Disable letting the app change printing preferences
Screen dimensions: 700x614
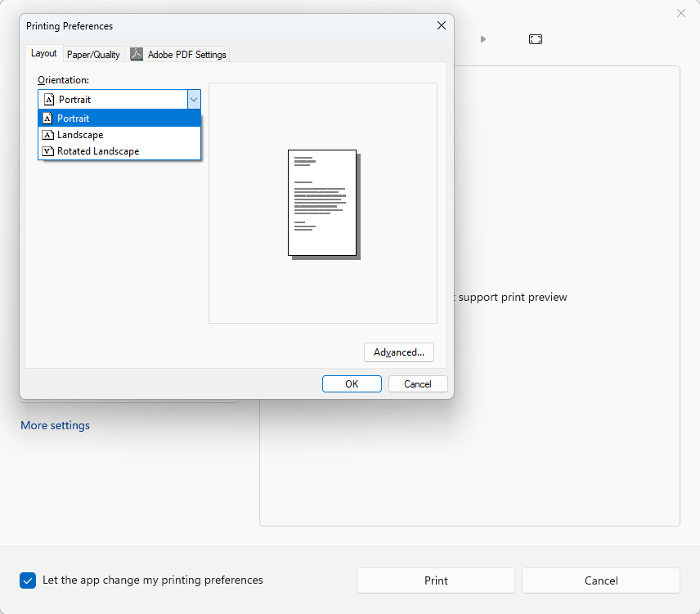coord(27,580)
